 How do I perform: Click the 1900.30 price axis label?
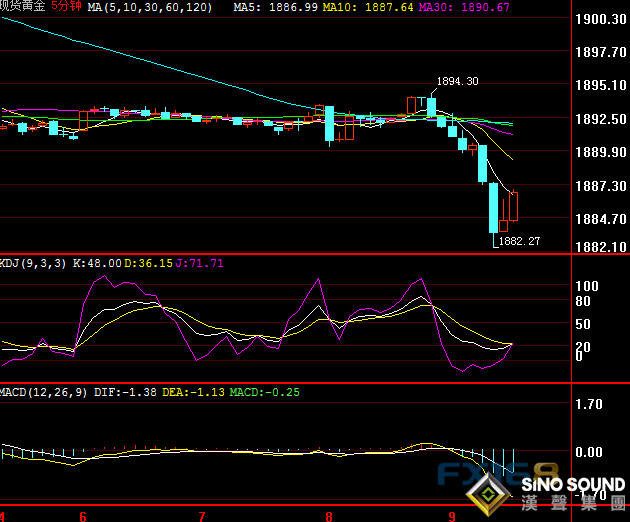[602, 19]
